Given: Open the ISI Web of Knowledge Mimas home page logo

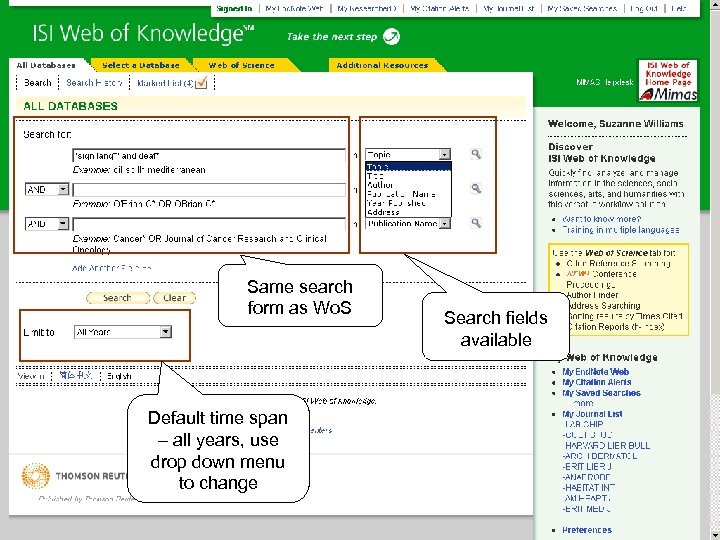Looking at the screenshot, I should [668, 80].
